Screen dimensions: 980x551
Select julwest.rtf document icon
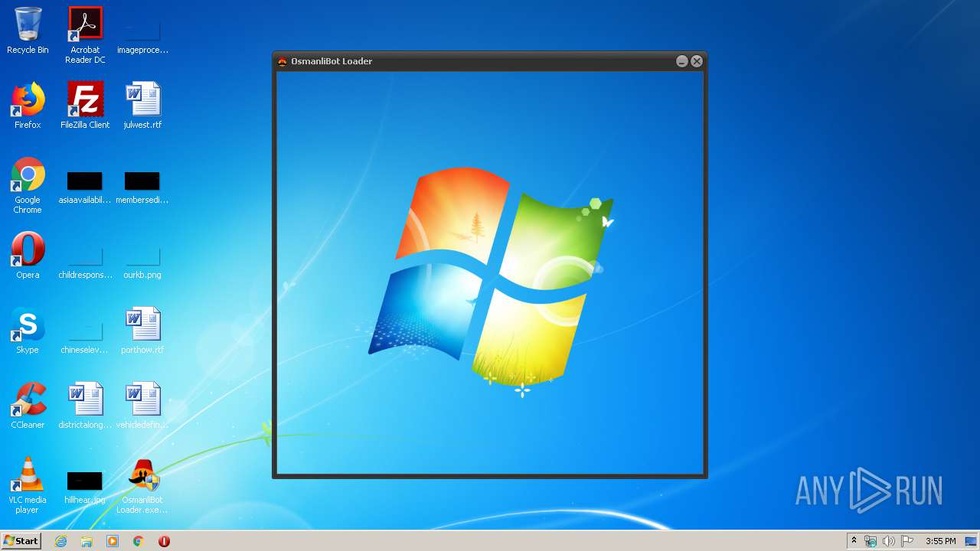142,106
